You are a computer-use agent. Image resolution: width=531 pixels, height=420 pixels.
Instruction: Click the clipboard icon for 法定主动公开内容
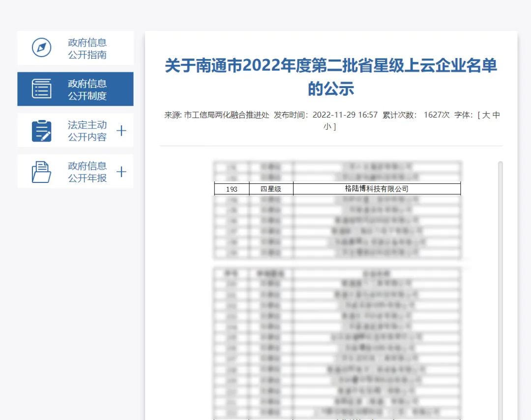[41, 131]
